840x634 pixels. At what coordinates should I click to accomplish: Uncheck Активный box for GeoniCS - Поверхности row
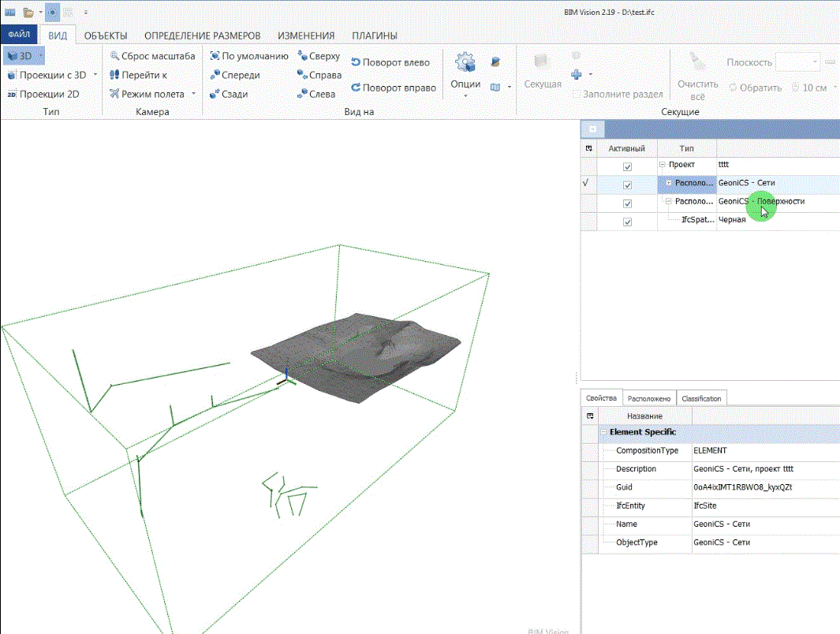coord(627,203)
